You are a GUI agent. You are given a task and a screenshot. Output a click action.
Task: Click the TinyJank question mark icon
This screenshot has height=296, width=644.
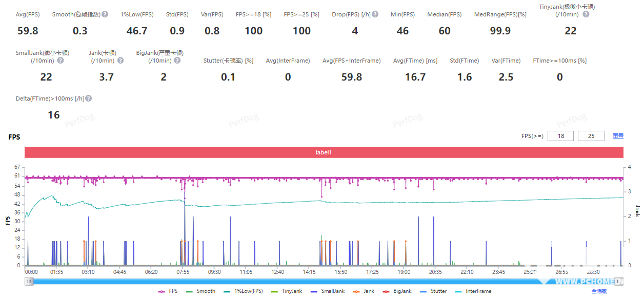click(x=586, y=14)
